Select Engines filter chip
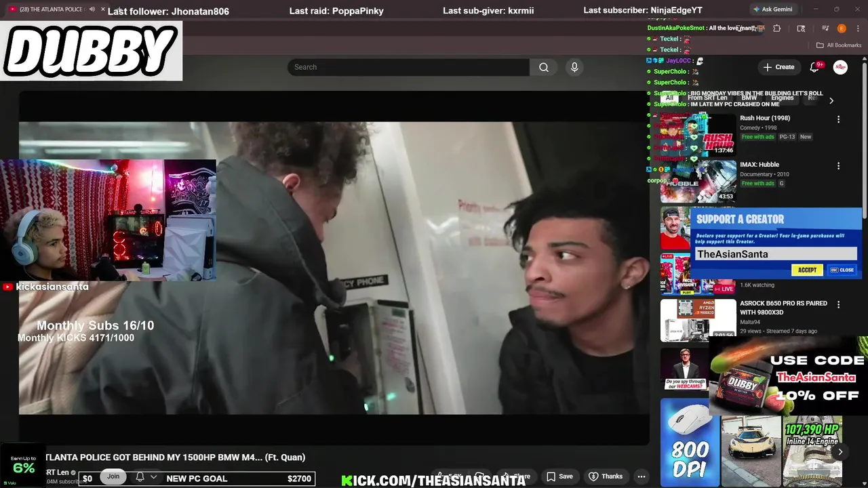This screenshot has height=488, width=868. 782,98
